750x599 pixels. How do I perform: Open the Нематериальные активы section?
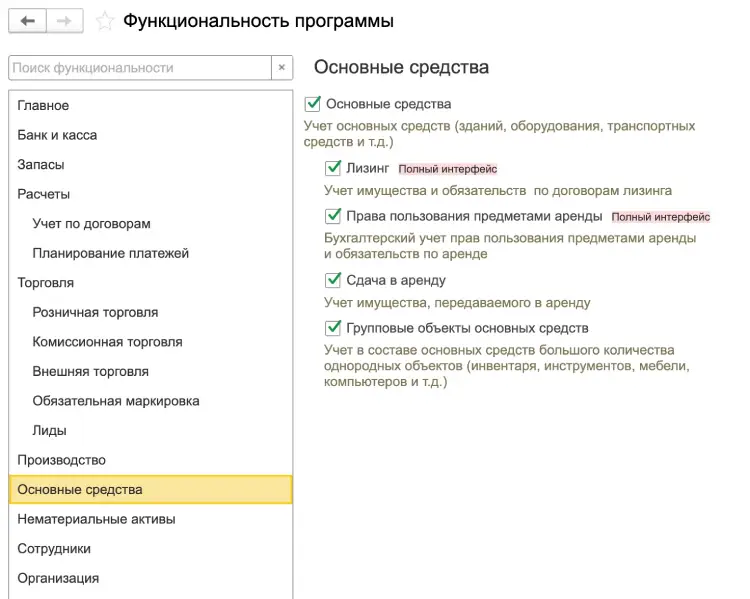96,519
